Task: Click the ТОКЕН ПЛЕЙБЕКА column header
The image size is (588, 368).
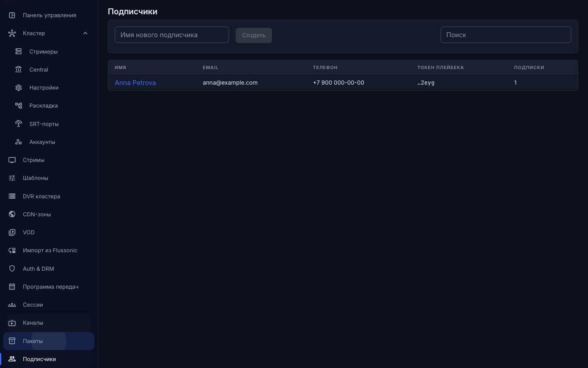Action: tap(441, 67)
